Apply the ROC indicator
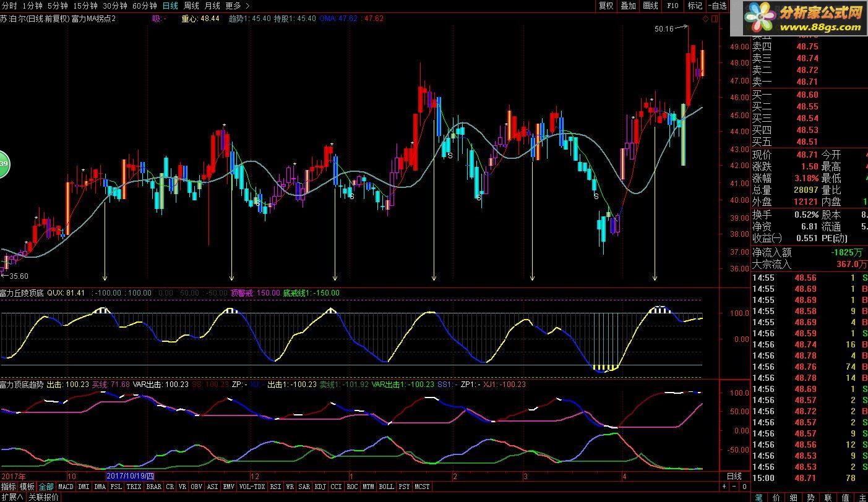This screenshot has width=868, height=502. [x=353, y=487]
